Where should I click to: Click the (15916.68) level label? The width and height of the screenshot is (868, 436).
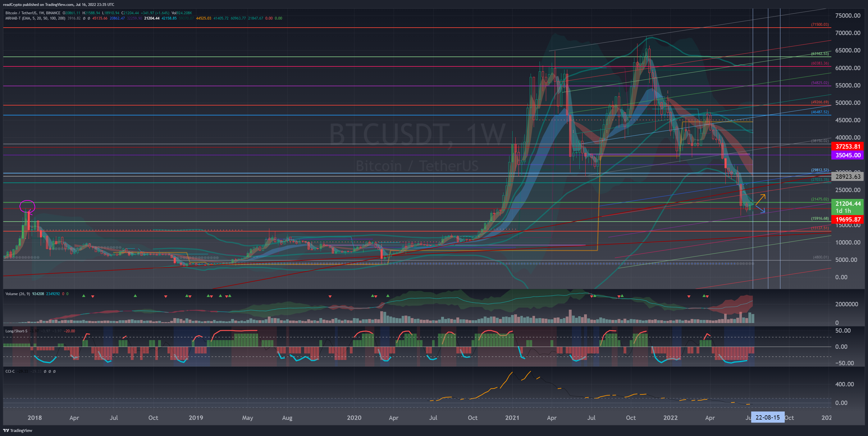pyautogui.click(x=820, y=218)
